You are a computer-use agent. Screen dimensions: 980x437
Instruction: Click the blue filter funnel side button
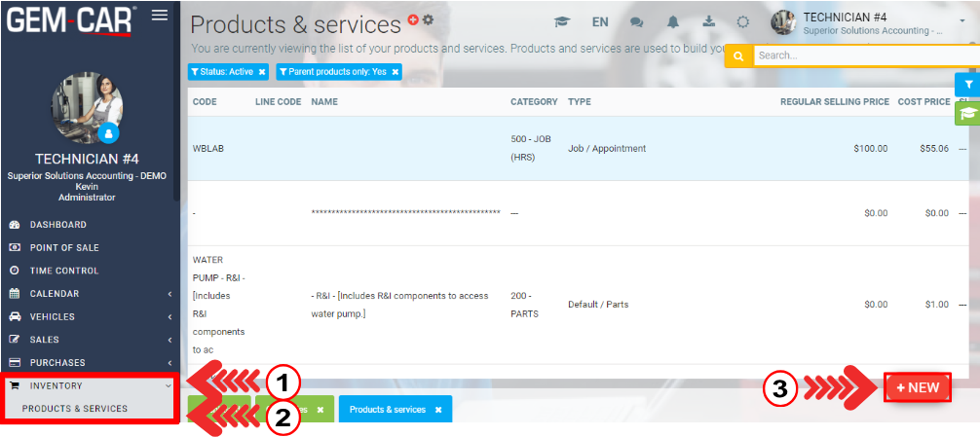(967, 86)
